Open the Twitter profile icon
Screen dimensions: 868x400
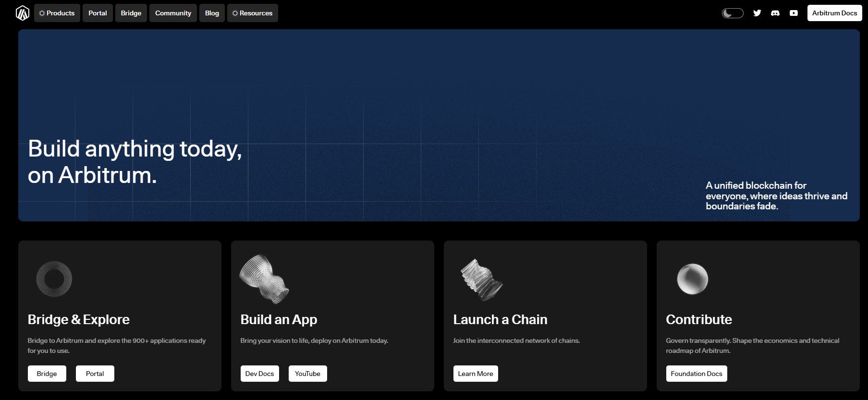[757, 13]
